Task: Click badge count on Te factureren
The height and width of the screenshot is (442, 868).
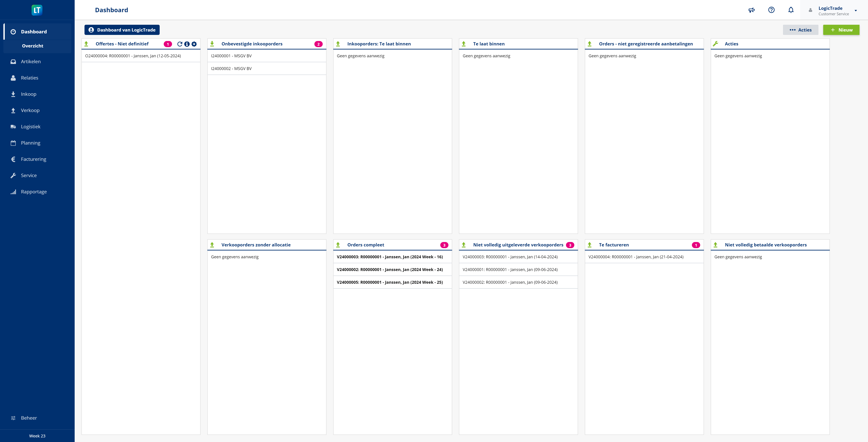Action: coord(696,245)
